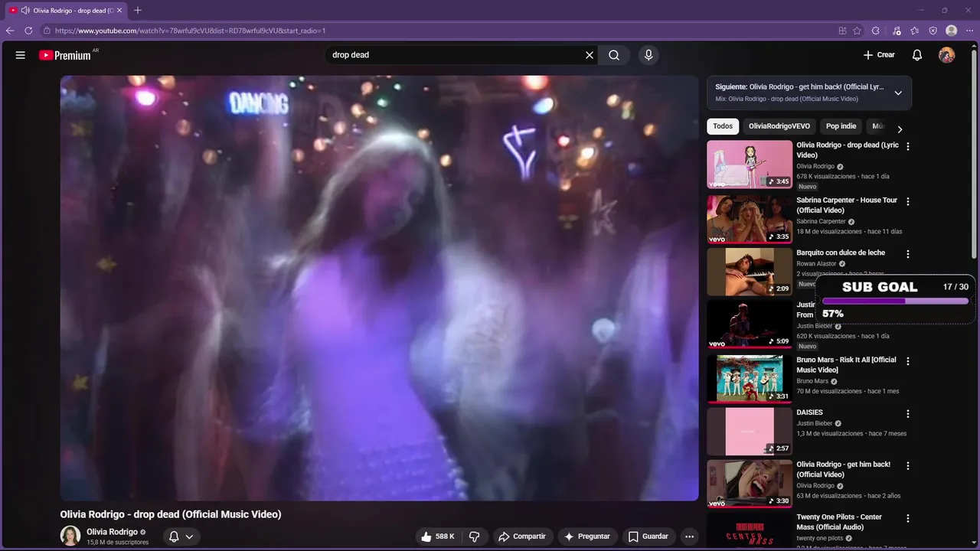The height and width of the screenshot is (551, 980).
Task: Play Sabrina Carpenter House Tour thumbnail
Action: tap(750, 219)
